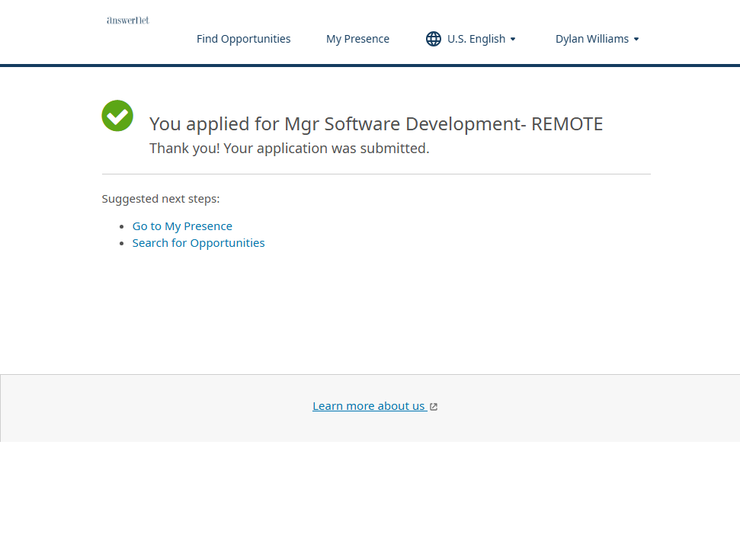Open Find Opportunities in the top navigation
The image size is (740, 560).
click(x=243, y=39)
